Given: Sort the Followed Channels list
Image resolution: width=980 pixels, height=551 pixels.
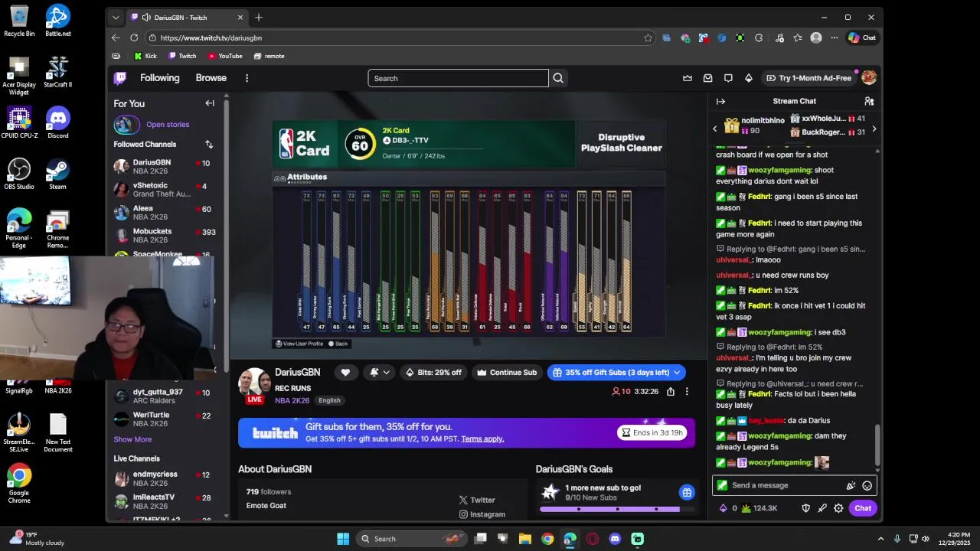Looking at the screenshot, I should click(x=209, y=144).
